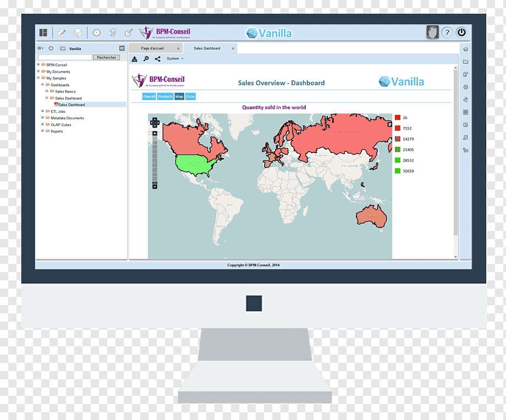Open the Products dashboard tab
The width and height of the screenshot is (506, 420).
(165, 96)
